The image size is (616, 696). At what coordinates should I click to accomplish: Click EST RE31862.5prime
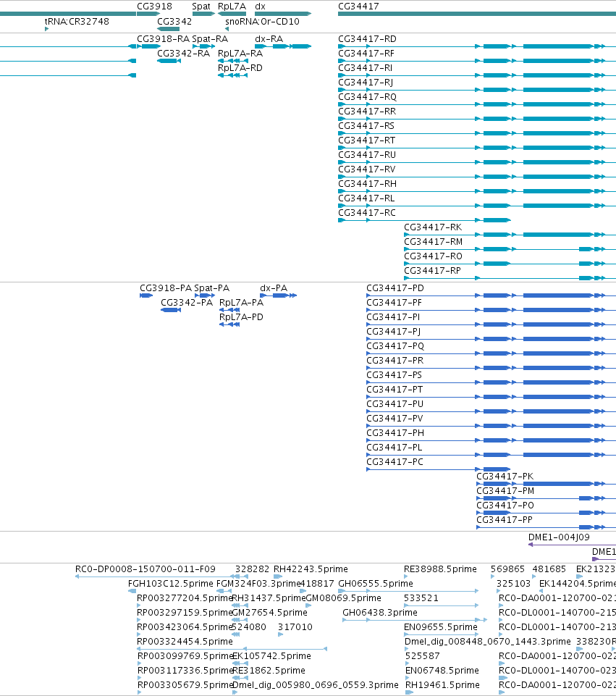(x=269, y=671)
